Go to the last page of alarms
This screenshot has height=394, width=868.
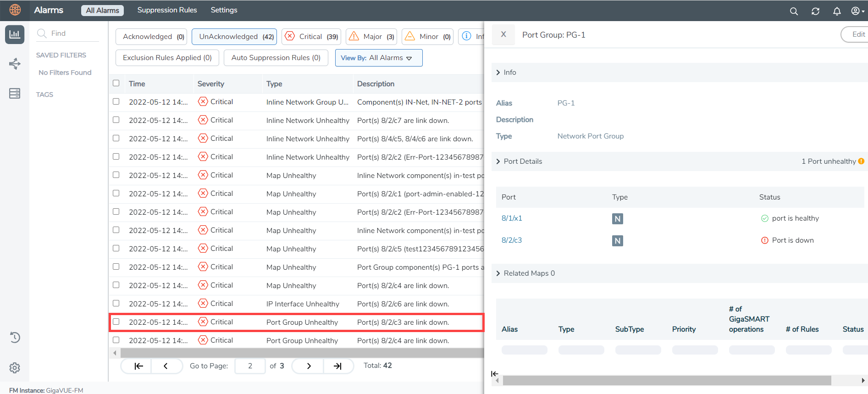coord(338,366)
